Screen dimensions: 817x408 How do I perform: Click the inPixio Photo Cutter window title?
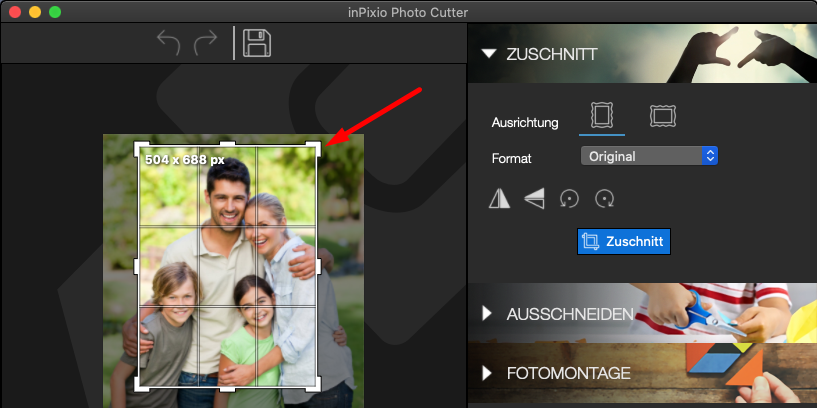pyautogui.click(x=408, y=12)
